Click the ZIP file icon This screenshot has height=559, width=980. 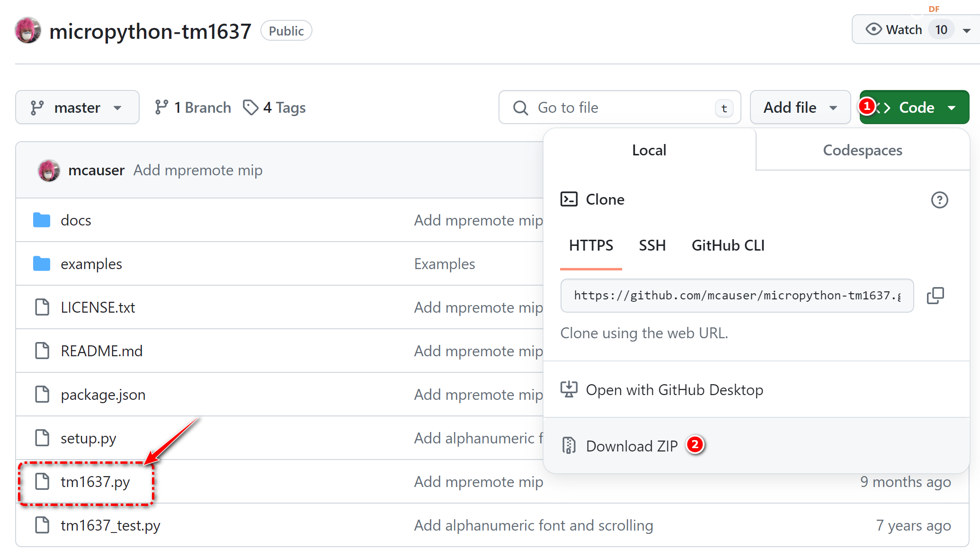pos(569,446)
